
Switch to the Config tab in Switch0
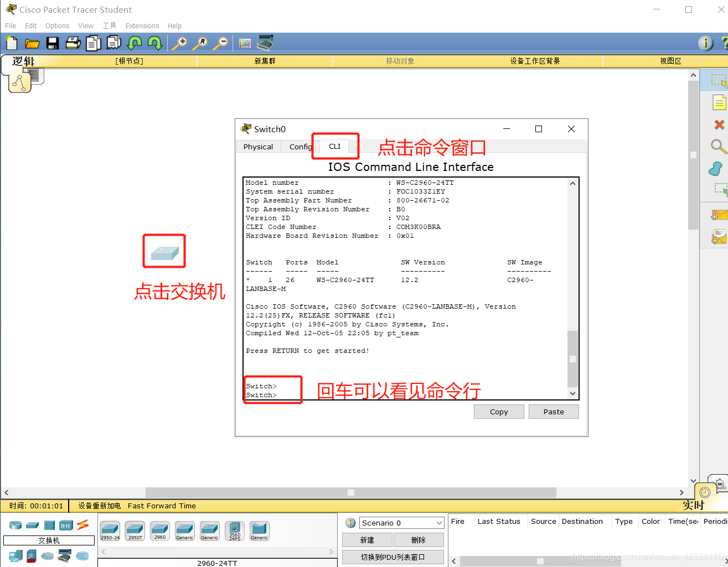pos(300,147)
